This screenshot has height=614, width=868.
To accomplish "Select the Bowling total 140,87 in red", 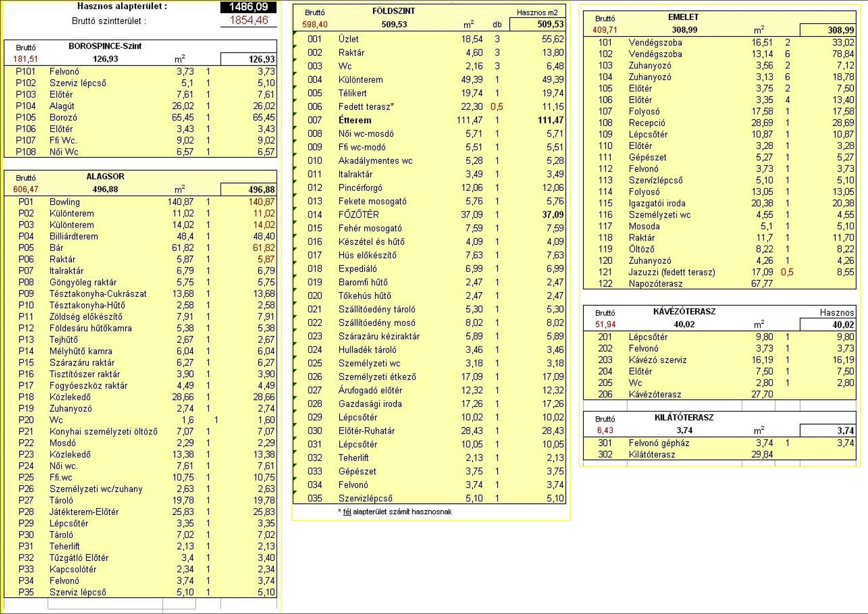I will [x=261, y=202].
